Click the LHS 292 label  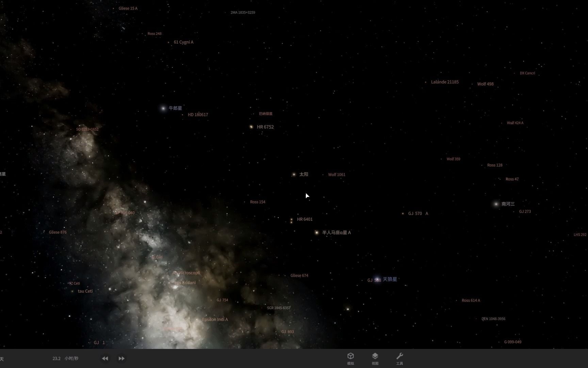point(580,235)
